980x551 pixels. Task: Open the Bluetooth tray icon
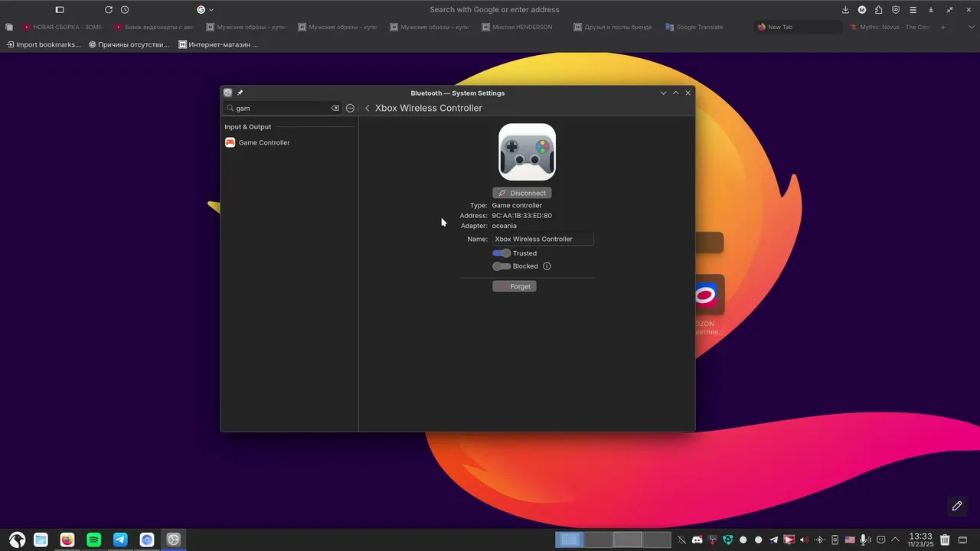819,540
